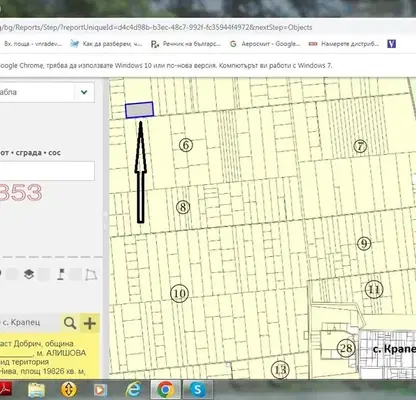Viewport: 416px width, 400px height.
Task: Select the polygon drawing tool
Action: (91, 275)
